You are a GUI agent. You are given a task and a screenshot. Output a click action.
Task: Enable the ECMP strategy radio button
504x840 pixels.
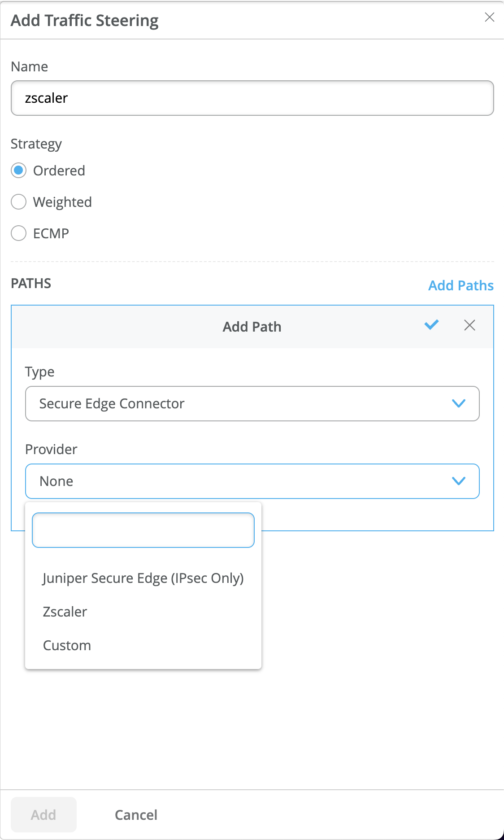[x=19, y=233]
